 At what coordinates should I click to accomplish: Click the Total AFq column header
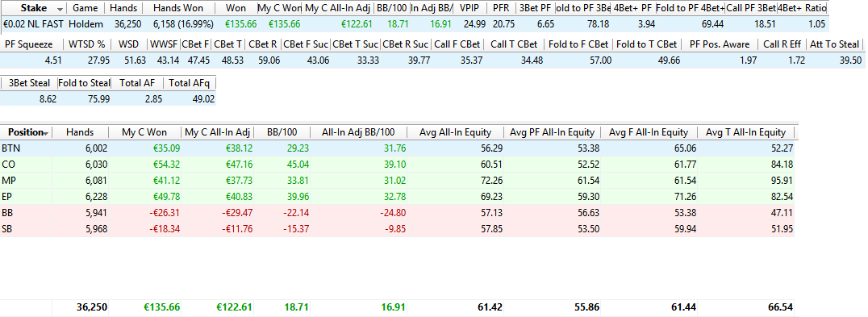[x=190, y=84]
